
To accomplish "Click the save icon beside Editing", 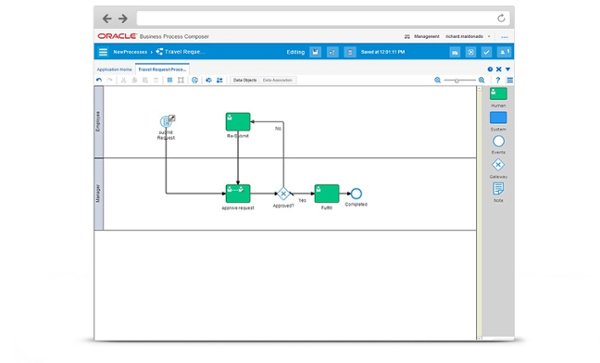I will coord(315,52).
